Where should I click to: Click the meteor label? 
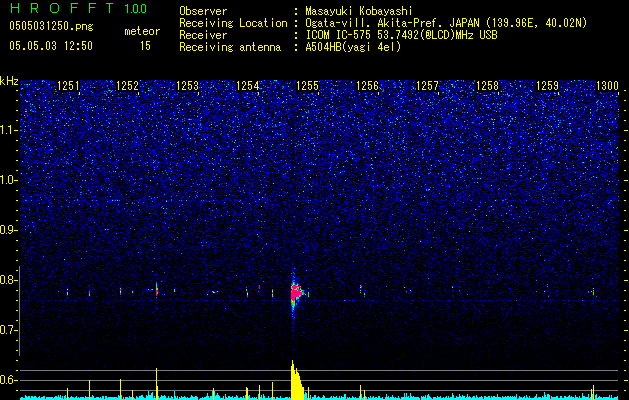pos(142,31)
